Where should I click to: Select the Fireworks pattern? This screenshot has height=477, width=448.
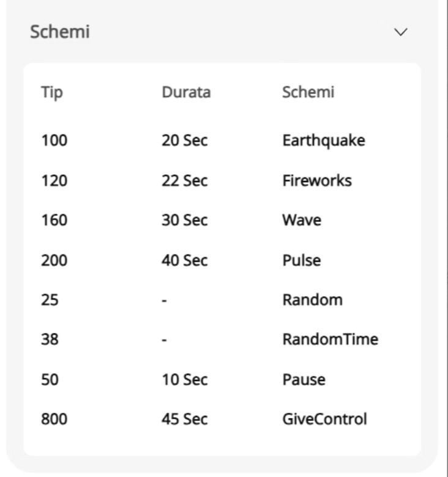pos(317,180)
